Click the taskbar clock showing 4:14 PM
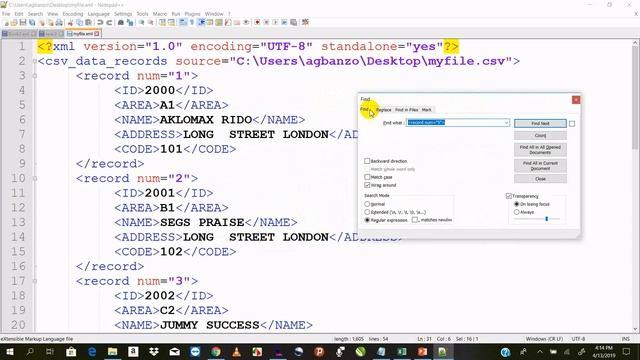Image resolution: width=640 pixels, height=360 pixels. [x=604, y=351]
